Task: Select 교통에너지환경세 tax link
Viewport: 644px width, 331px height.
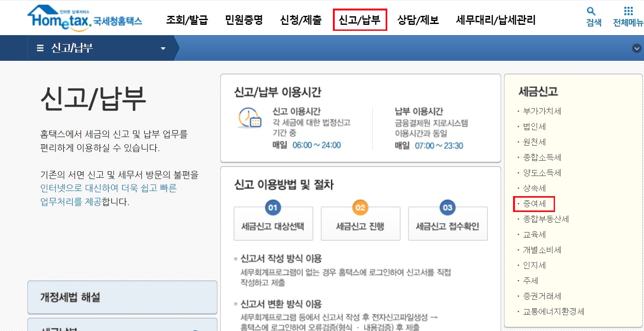Action: coord(553,312)
